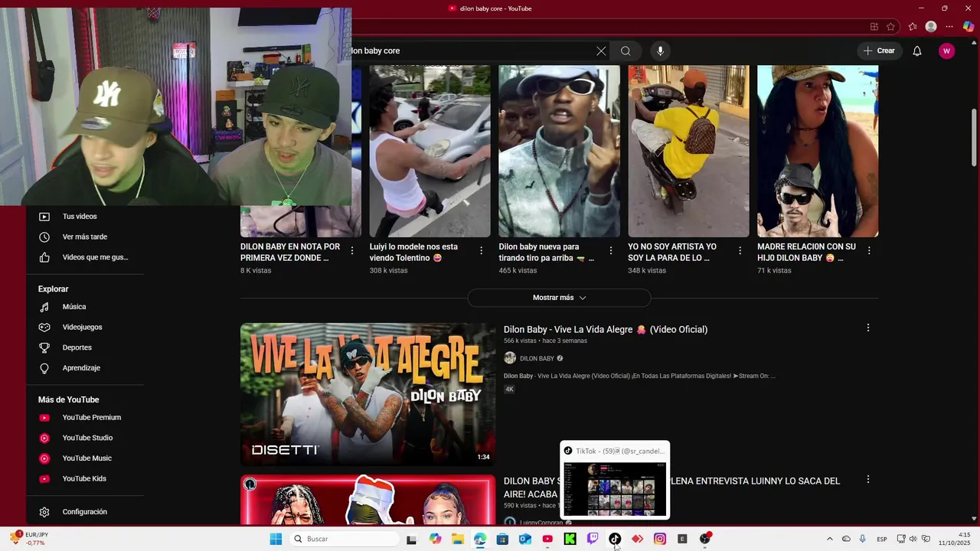The height and width of the screenshot is (551, 980).
Task: Click the YouTube search magnifier button
Action: [x=626, y=51]
